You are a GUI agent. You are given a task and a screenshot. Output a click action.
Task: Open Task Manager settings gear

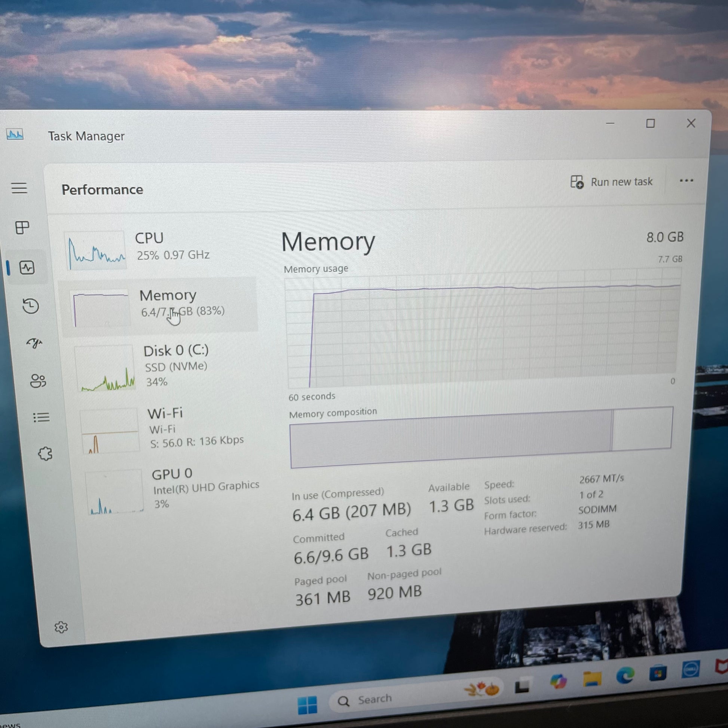[x=61, y=627]
